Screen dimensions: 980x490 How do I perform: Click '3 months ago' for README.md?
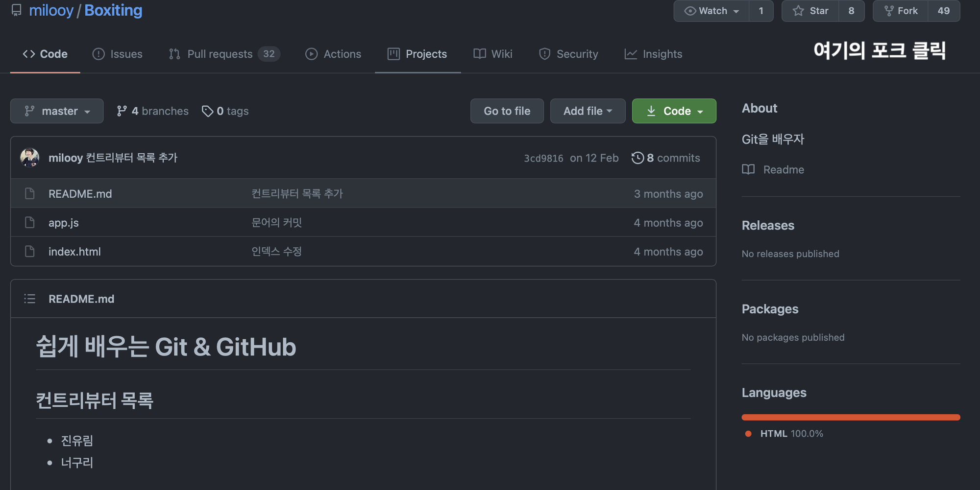click(668, 194)
